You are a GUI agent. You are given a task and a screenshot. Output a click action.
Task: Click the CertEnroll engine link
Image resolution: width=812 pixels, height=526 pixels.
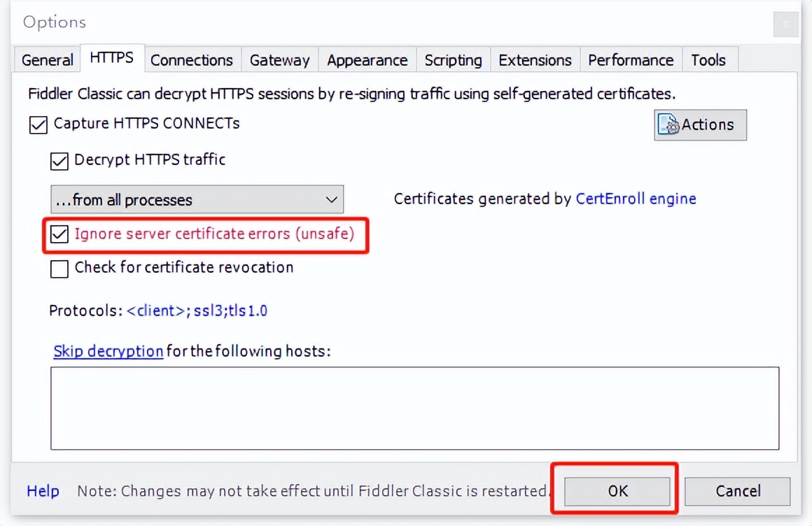636,199
